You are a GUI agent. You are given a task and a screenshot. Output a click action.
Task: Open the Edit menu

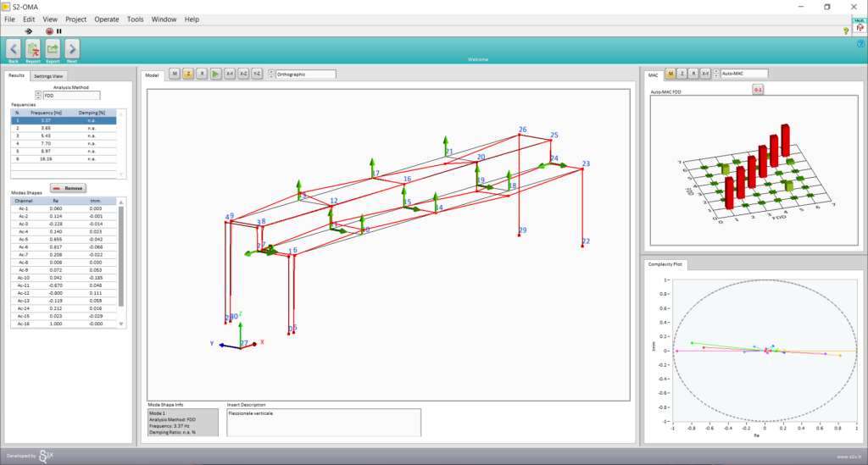coord(29,19)
